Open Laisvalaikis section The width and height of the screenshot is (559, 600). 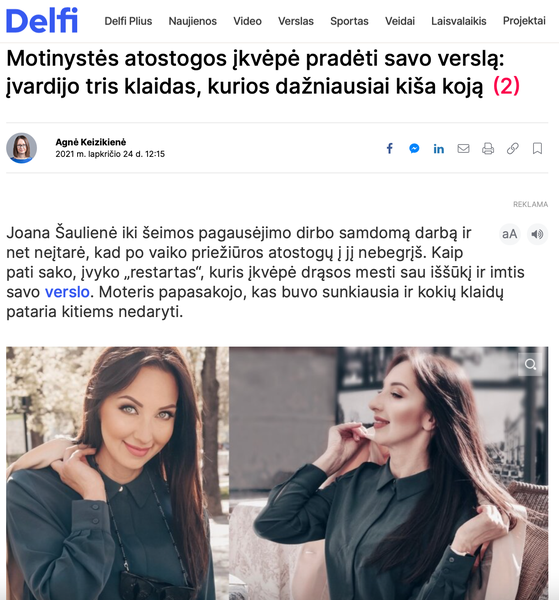click(459, 21)
